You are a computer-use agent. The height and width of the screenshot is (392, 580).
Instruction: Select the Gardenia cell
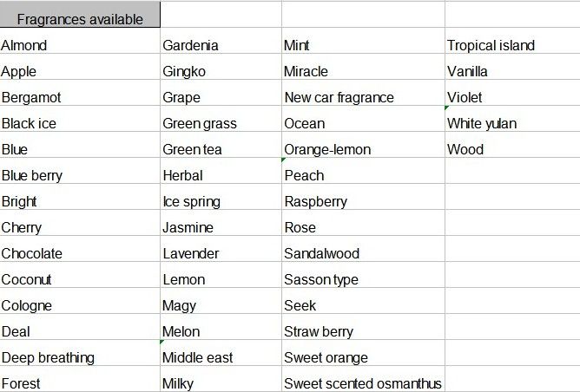point(190,45)
